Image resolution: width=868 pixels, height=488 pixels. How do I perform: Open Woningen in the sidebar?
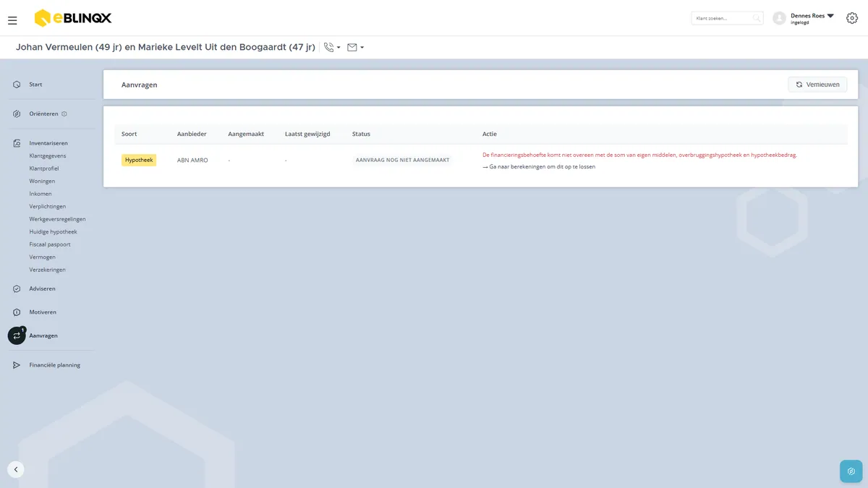point(42,181)
